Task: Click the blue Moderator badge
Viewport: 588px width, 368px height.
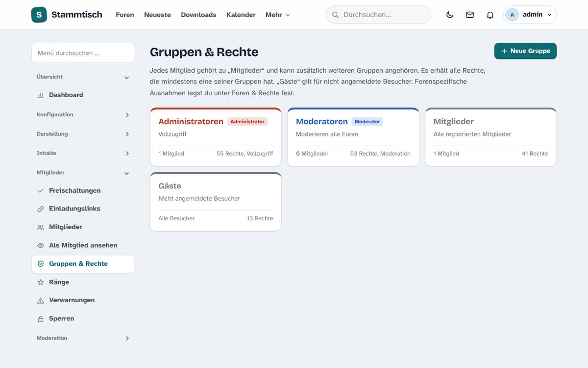Action: [x=367, y=122]
